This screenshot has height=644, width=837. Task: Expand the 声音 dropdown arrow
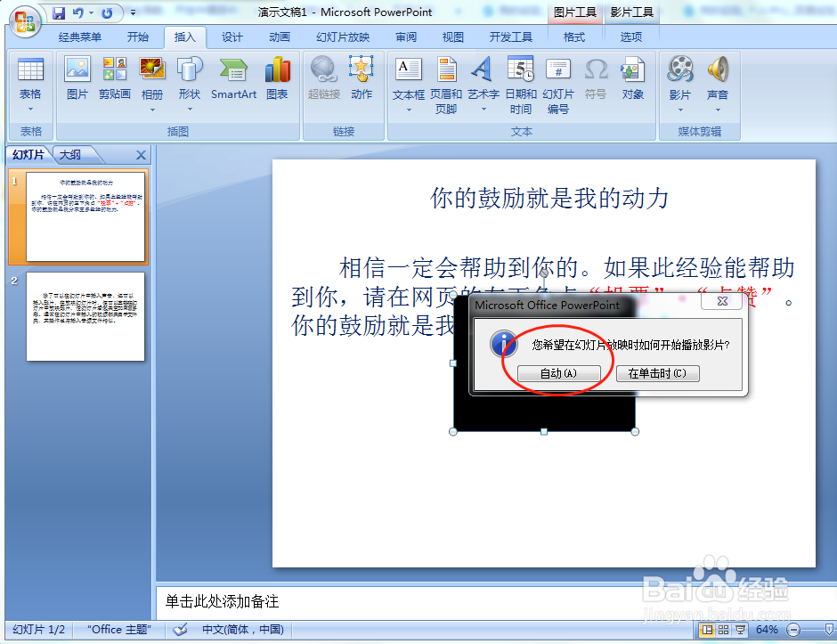click(x=718, y=110)
